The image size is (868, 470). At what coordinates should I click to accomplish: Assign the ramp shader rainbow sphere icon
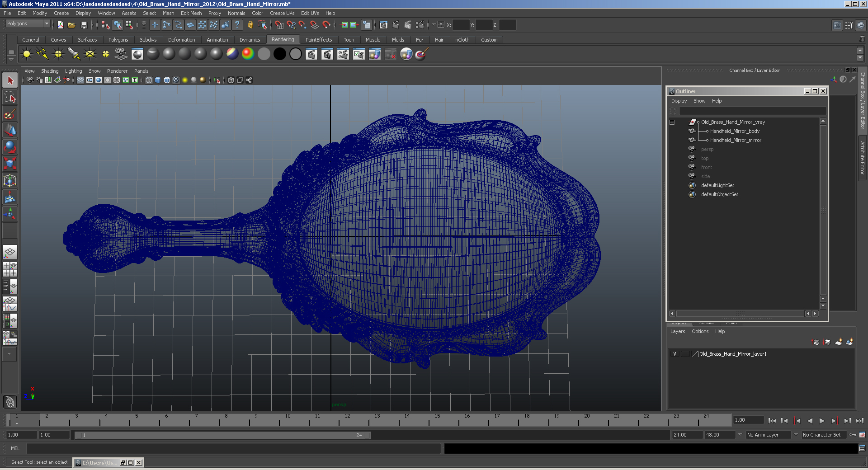click(x=248, y=54)
